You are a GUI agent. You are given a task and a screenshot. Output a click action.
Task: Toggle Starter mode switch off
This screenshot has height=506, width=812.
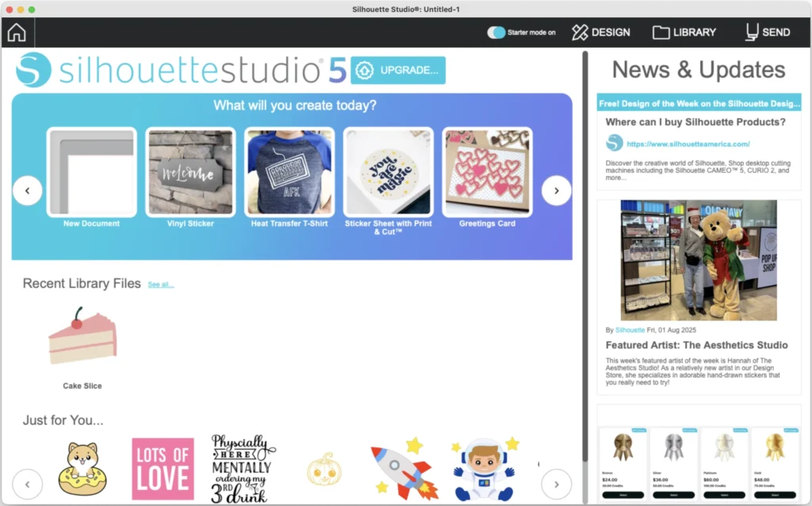[496, 33]
